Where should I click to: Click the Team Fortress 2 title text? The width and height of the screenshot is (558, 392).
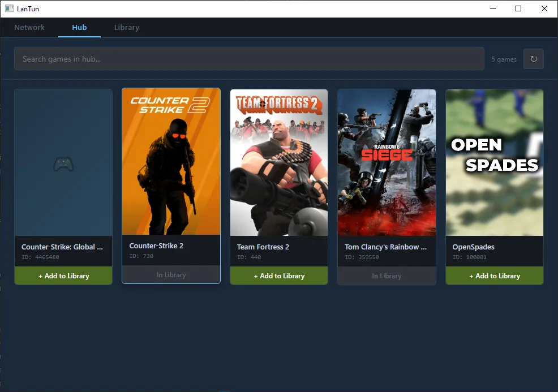(x=263, y=247)
